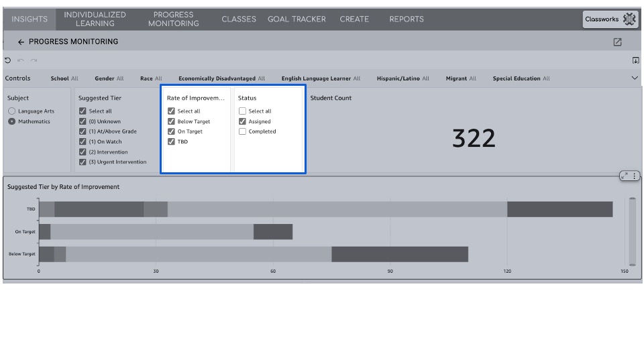
Task: Click the Controls label
Action: (x=17, y=78)
